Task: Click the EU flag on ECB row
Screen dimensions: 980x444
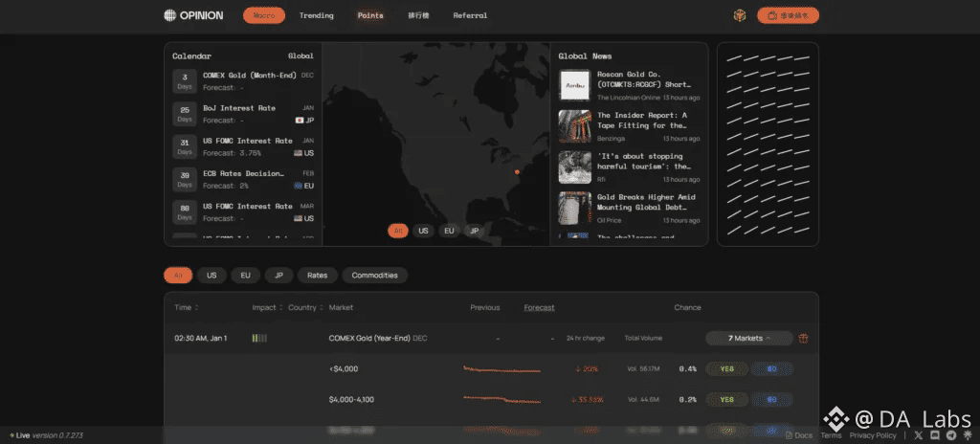Action: click(x=299, y=186)
